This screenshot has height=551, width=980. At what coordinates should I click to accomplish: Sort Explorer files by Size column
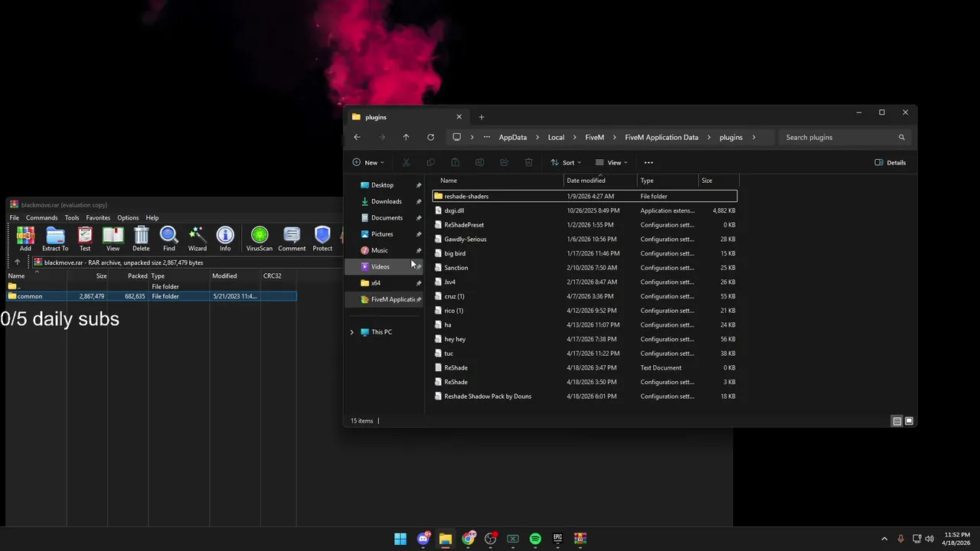[718, 181]
